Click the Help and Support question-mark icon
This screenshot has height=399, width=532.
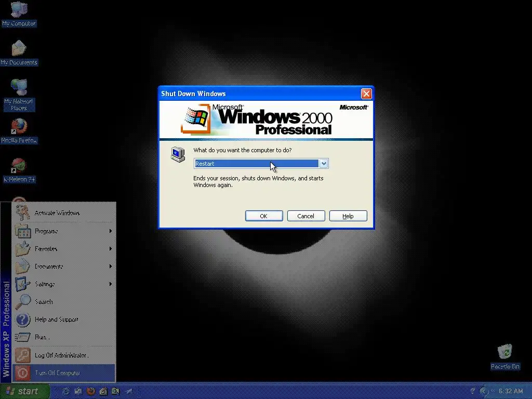click(x=22, y=320)
